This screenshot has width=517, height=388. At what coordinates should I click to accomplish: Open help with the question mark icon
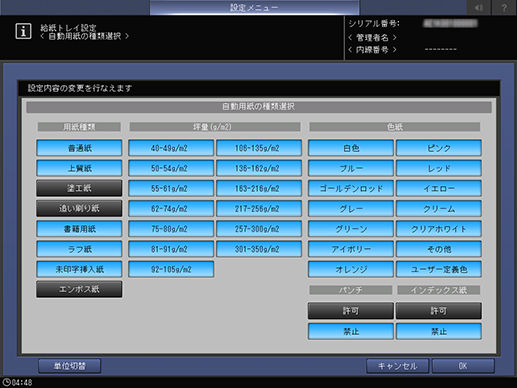pos(504,7)
